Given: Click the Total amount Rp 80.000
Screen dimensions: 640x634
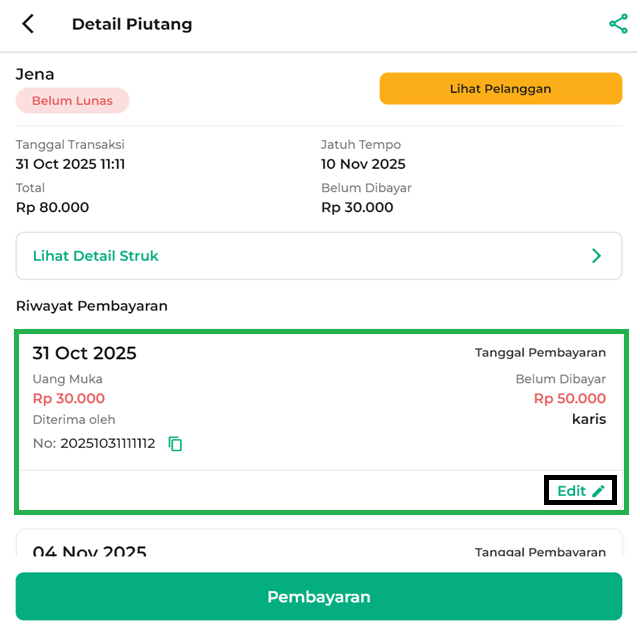Looking at the screenshot, I should coord(52,207).
